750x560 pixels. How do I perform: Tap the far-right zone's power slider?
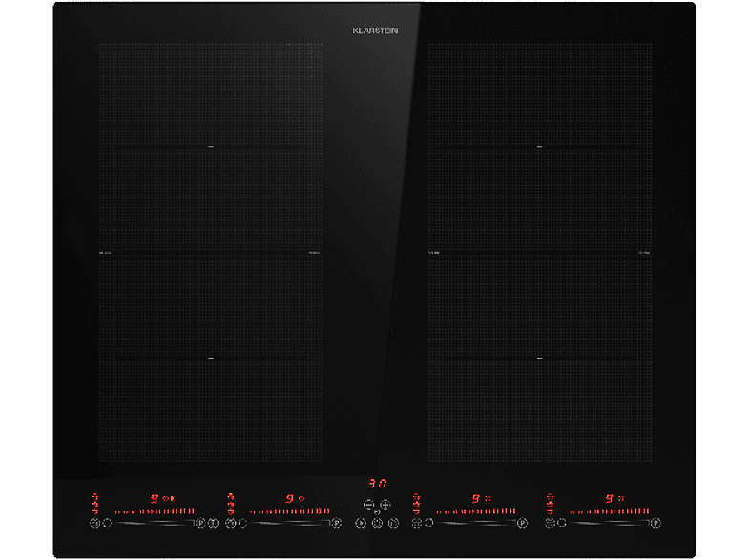(610, 523)
